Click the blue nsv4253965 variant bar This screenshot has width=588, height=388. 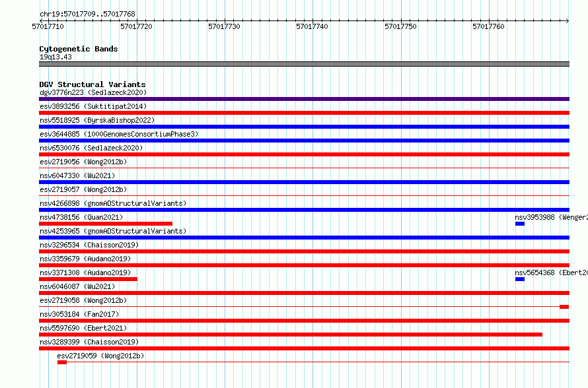(x=304, y=238)
